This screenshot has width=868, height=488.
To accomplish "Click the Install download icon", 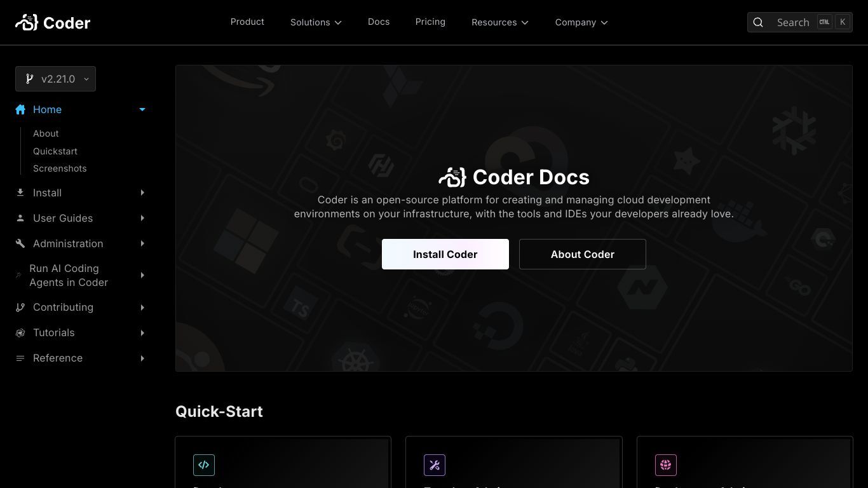I will 20,193.
